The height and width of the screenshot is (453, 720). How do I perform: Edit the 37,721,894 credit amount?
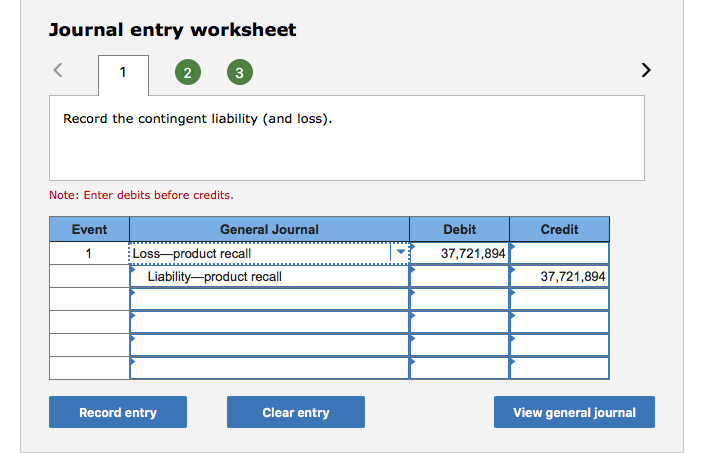(x=560, y=276)
